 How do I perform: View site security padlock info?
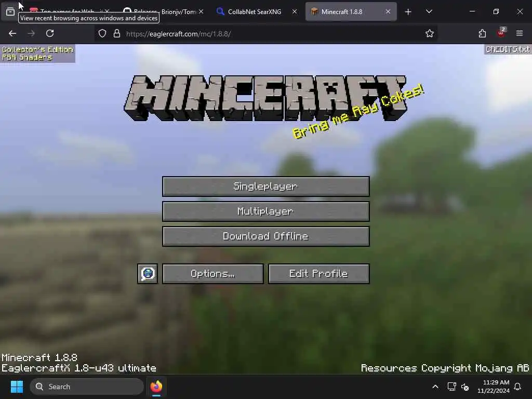(117, 33)
